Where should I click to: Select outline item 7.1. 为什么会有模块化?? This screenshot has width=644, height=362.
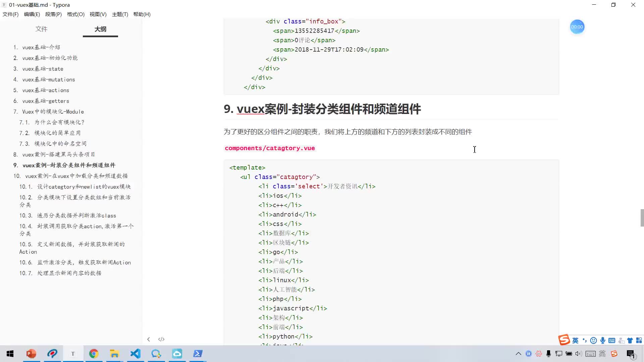click(x=52, y=122)
